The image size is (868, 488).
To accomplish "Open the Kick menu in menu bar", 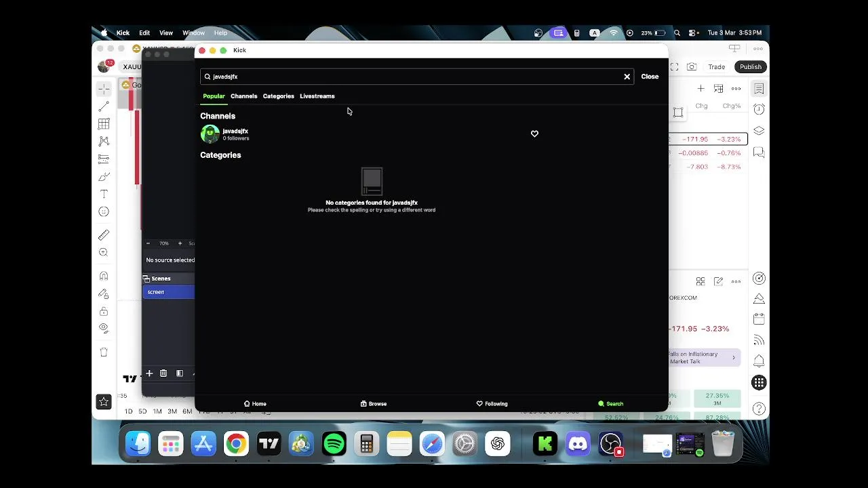I will point(123,33).
